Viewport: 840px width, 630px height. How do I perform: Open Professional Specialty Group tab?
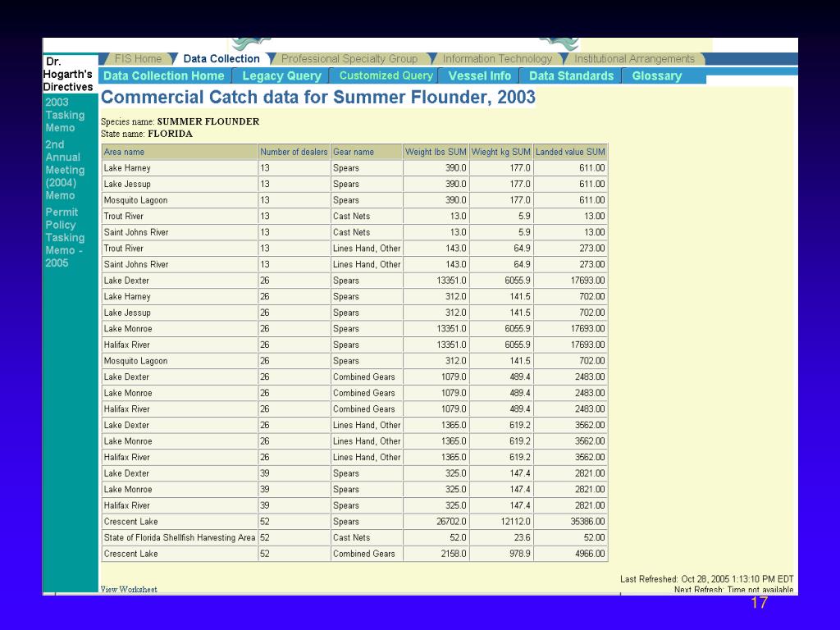click(349, 59)
